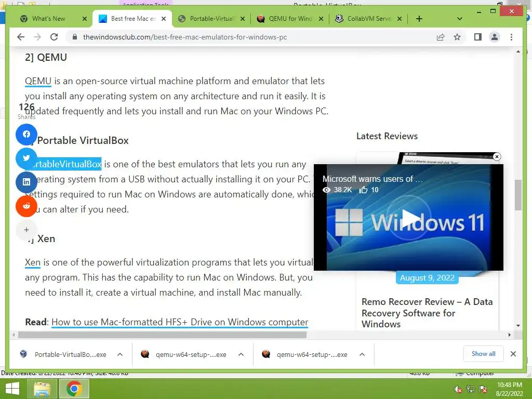Share the article on Reddit
The height and width of the screenshot is (399, 532).
tap(26, 206)
